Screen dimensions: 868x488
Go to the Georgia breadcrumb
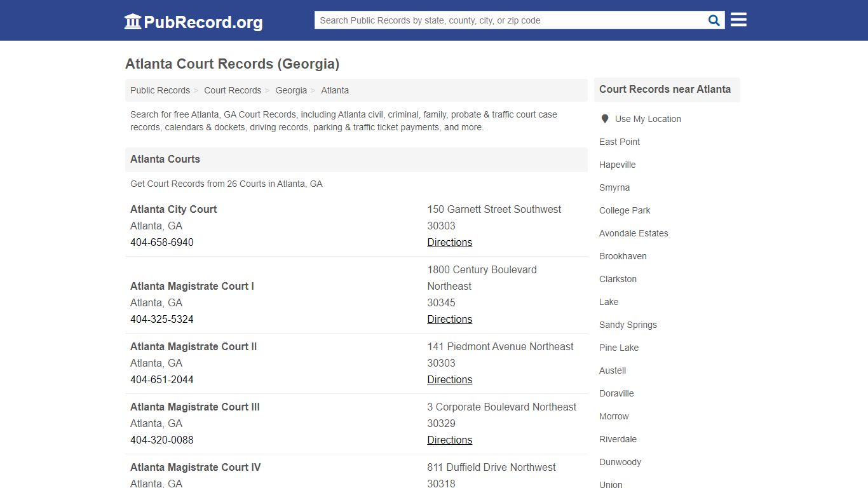click(x=291, y=90)
